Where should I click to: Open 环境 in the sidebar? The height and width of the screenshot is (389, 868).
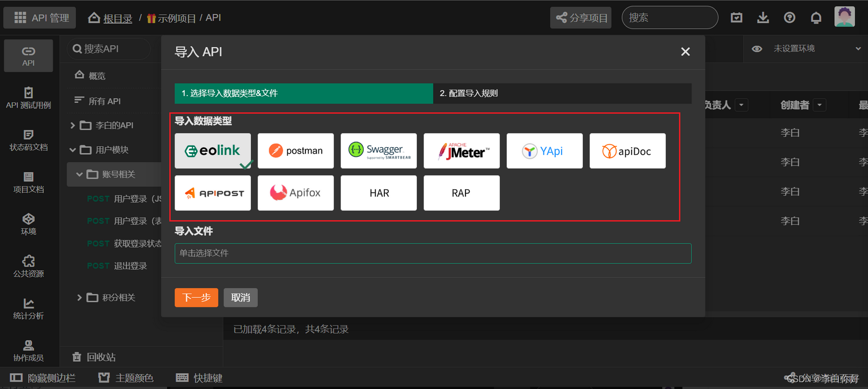29,225
